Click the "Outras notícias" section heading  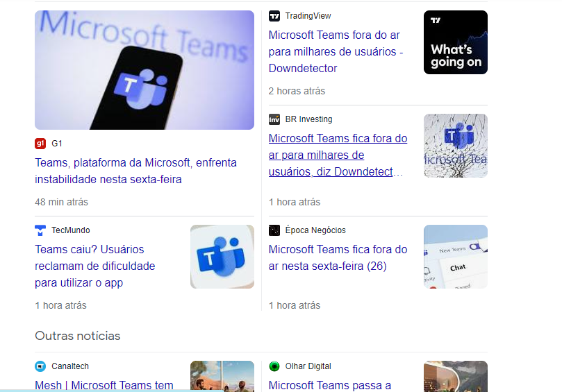pyautogui.click(x=77, y=336)
